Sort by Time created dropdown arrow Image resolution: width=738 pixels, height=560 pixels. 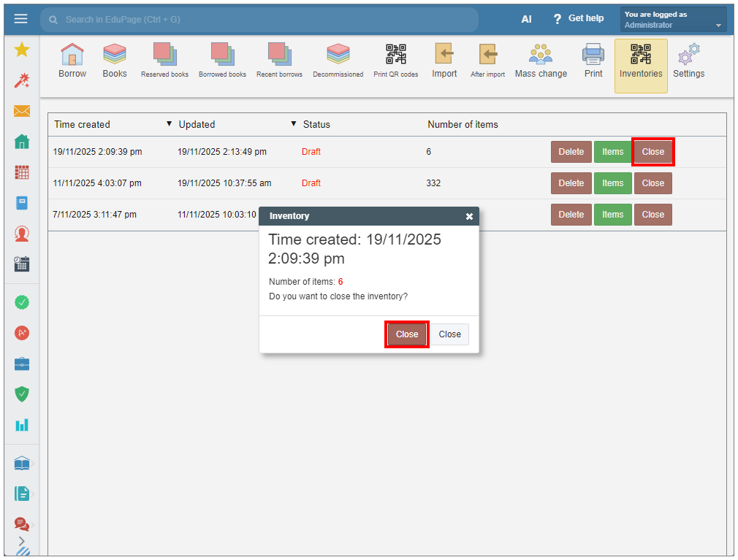click(170, 124)
